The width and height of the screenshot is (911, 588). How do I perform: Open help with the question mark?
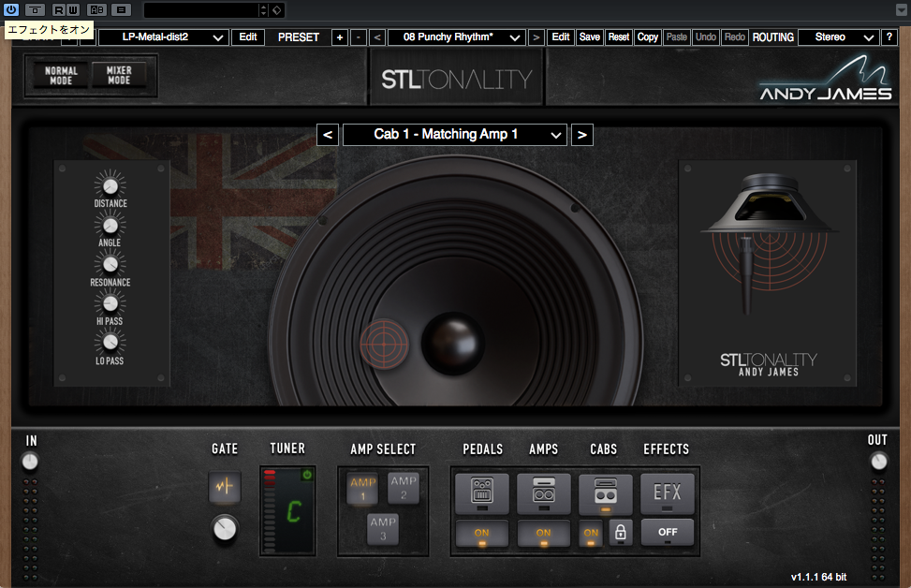pyautogui.click(x=889, y=37)
